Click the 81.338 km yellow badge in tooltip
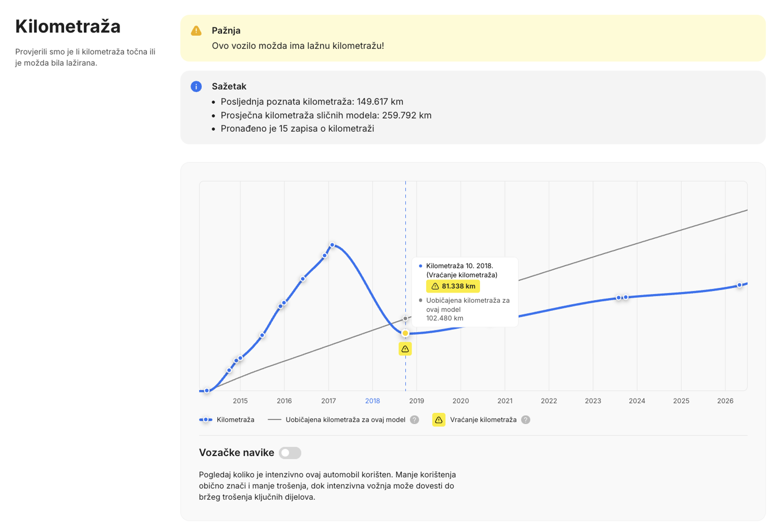The height and width of the screenshot is (532, 779). (453, 286)
